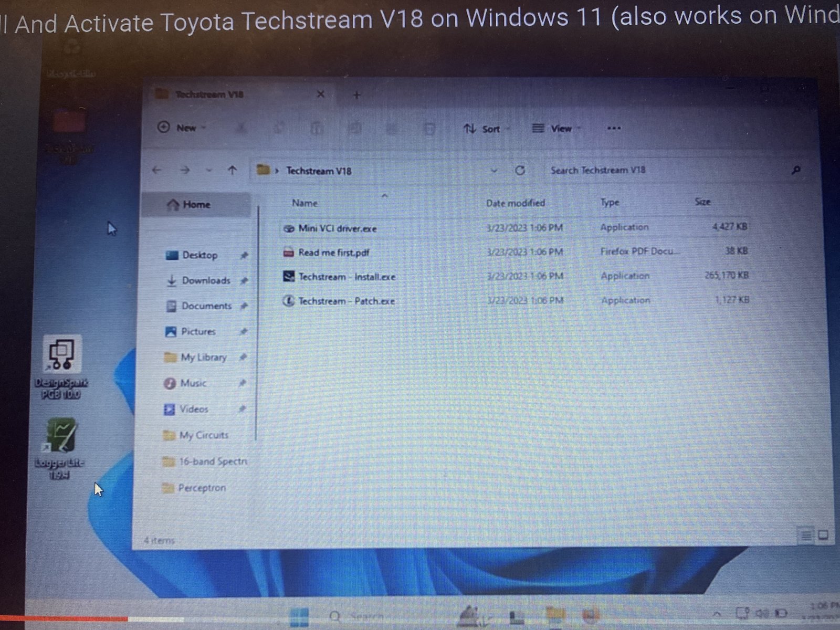Screen dimensions: 840x630
Task: Open Downloads in the sidebar
Action: [206, 280]
